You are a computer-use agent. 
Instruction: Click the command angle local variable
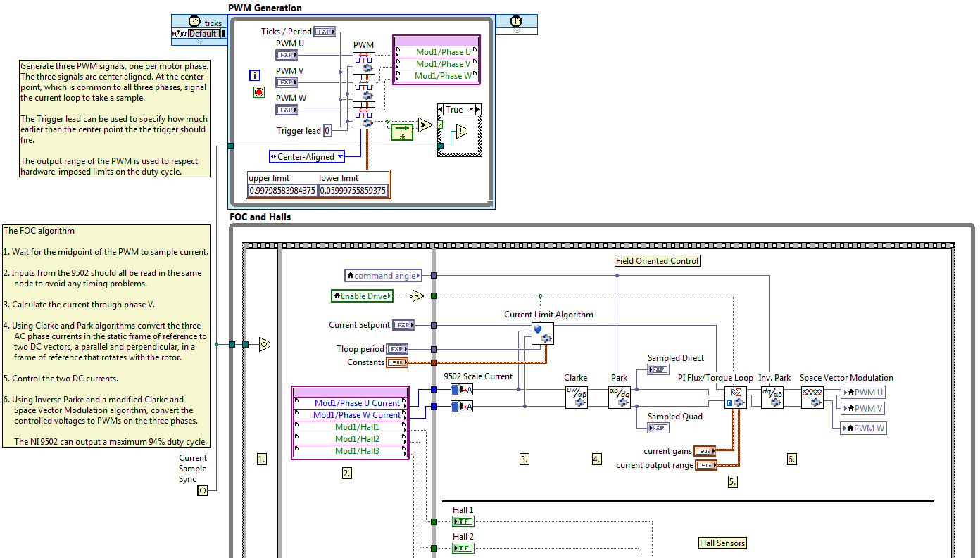click(384, 276)
